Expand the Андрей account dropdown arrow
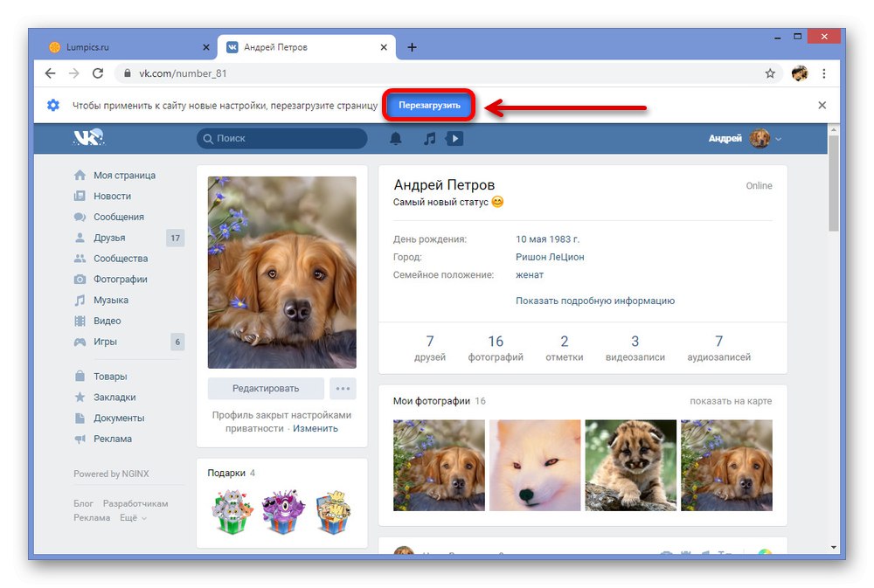Screen dimensions: 874x588 point(778,139)
